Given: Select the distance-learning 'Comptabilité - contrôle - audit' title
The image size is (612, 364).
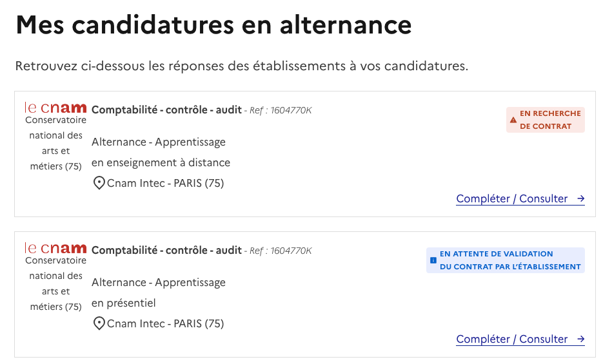Looking at the screenshot, I should pos(166,110).
